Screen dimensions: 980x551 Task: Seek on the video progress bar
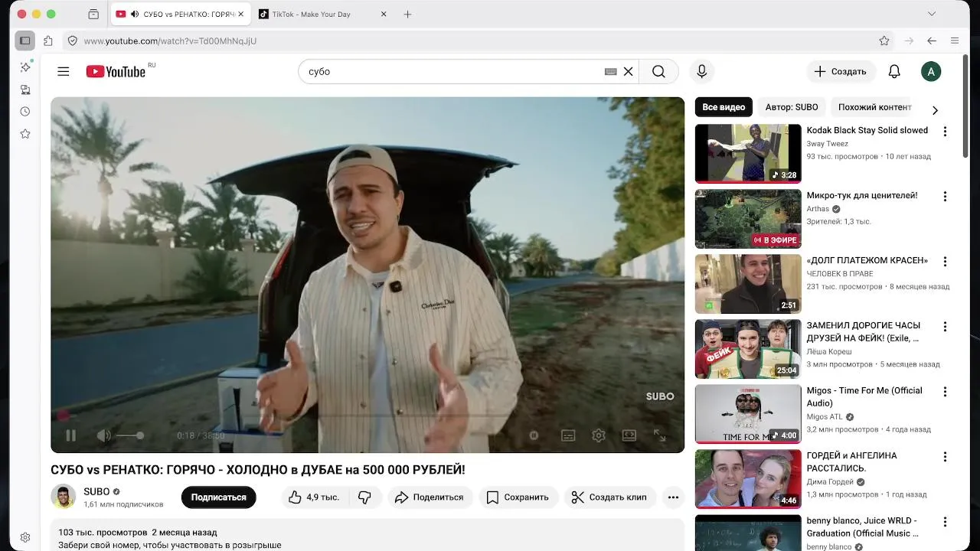367,416
